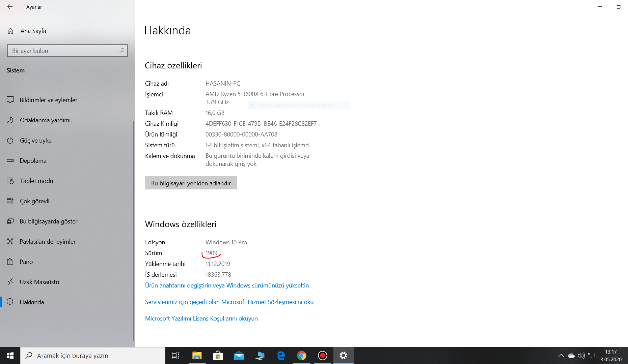Screen dimensions: 628x364
Task: Open Bu bilgisayarda göster settings
Action: pos(67,221)
